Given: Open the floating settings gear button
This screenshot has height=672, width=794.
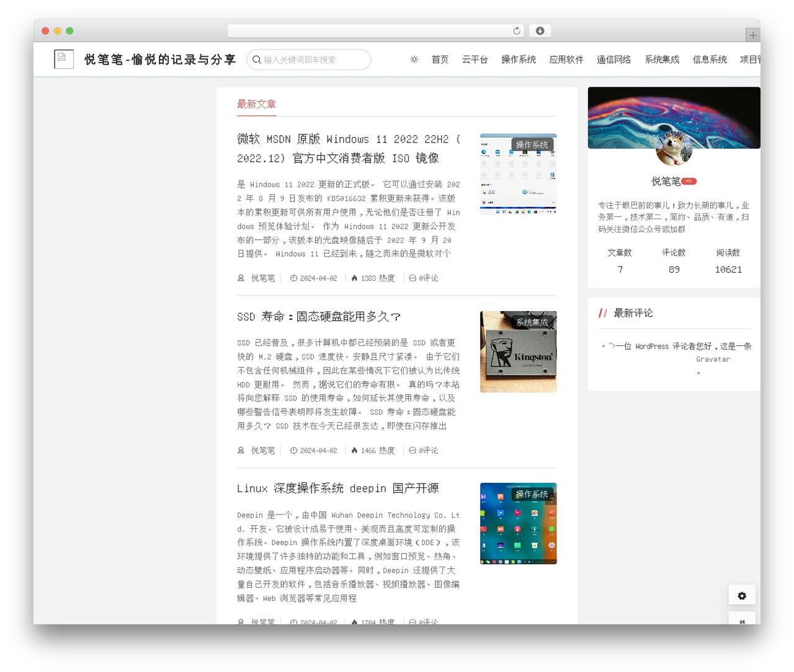Looking at the screenshot, I should [742, 596].
